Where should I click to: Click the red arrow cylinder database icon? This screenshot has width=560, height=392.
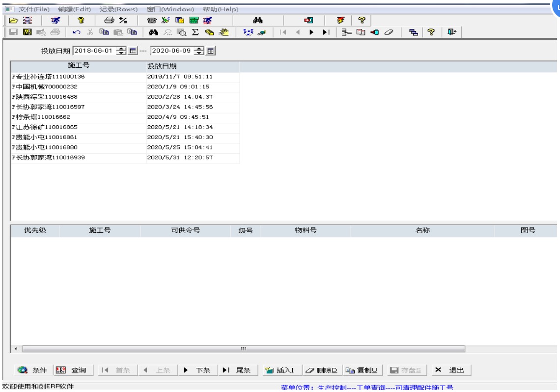click(x=375, y=32)
